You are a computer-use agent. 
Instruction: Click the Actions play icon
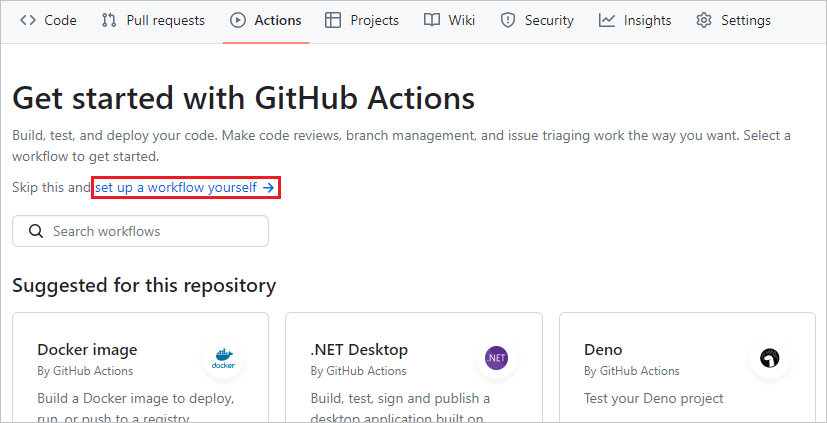[x=238, y=20]
